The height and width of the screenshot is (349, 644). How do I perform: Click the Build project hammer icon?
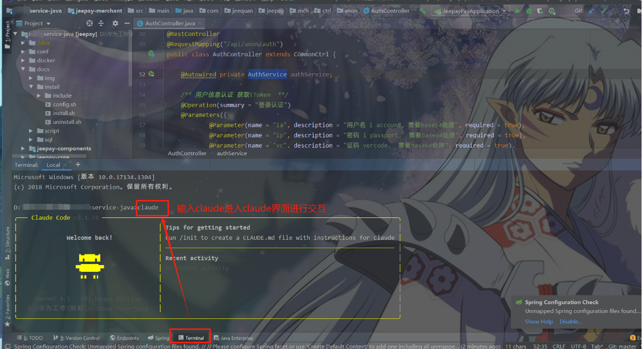coord(424,11)
